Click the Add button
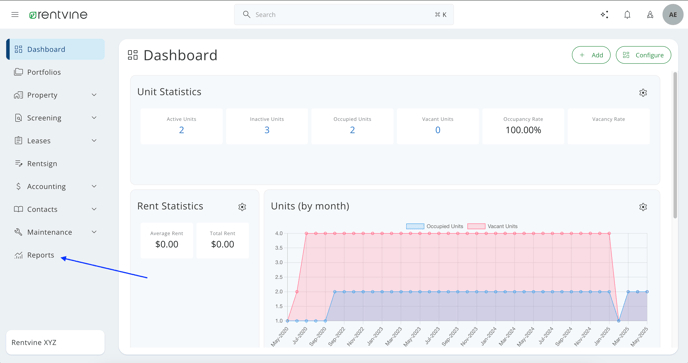 [591, 55]
